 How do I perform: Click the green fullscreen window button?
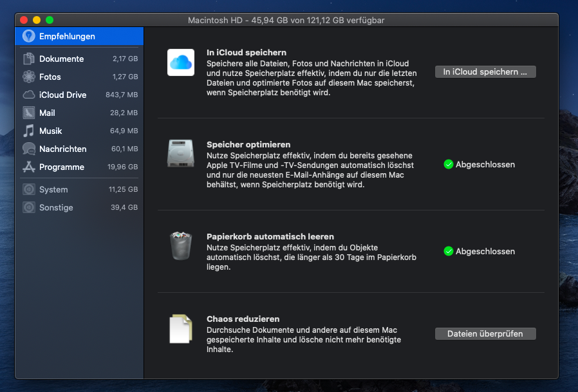[x=50, y=21]
